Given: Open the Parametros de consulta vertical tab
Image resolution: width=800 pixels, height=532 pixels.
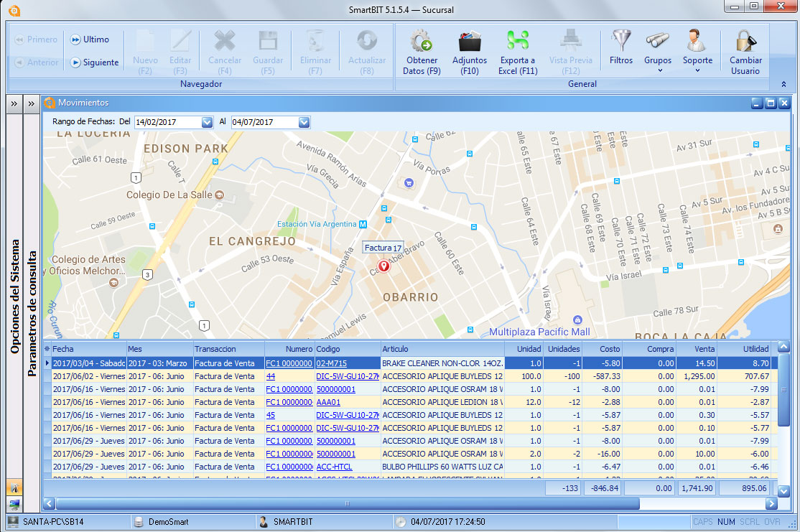Looking at the screenshot, I should click(32, 313).
